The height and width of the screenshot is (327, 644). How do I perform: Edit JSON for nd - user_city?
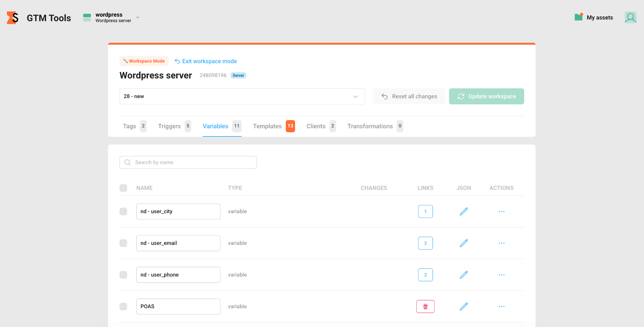pos(464,212)
